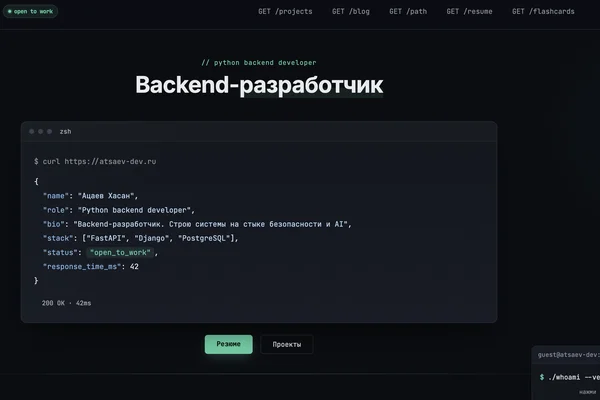600x400 pixels.
Task: Click the Проекты button
Action: [287, 344]
